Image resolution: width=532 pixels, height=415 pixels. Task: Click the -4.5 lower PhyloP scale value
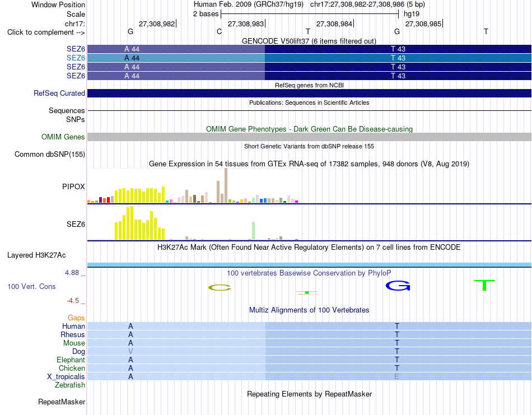(73, 301)
